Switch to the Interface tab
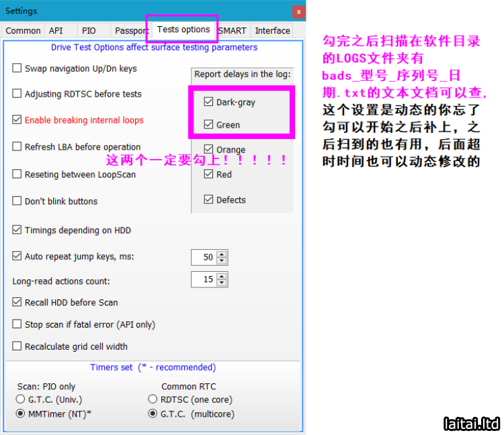Viewport: 504px width, 435px height. click(272, 31)
